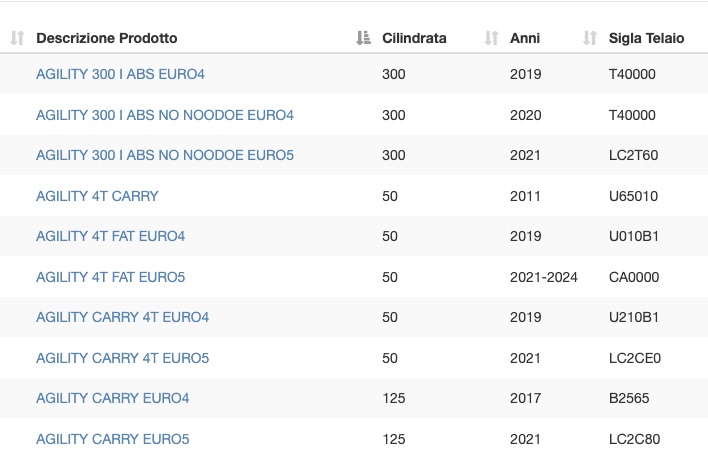Open AGILITY 300 I ABS NO NOODOE EURO5
Image resolution: width=708 pixels, height=465 pixels.
tap(165, 155)
